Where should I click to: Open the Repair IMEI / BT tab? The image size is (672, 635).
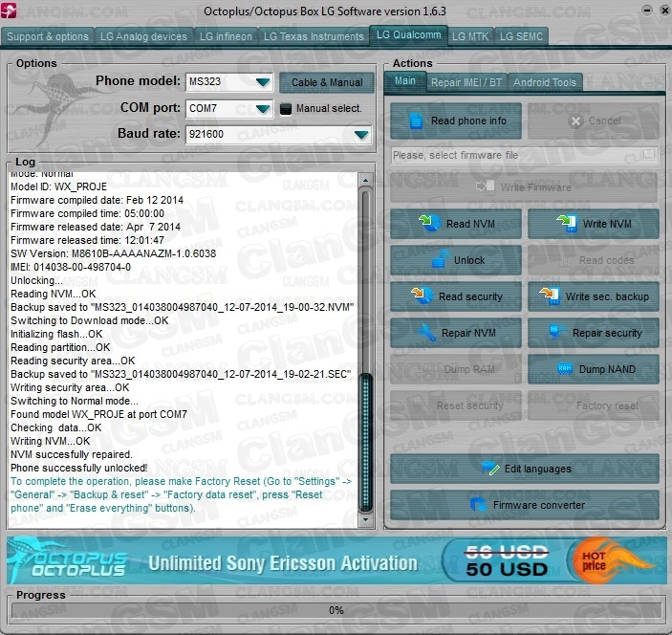coord(466,82)
